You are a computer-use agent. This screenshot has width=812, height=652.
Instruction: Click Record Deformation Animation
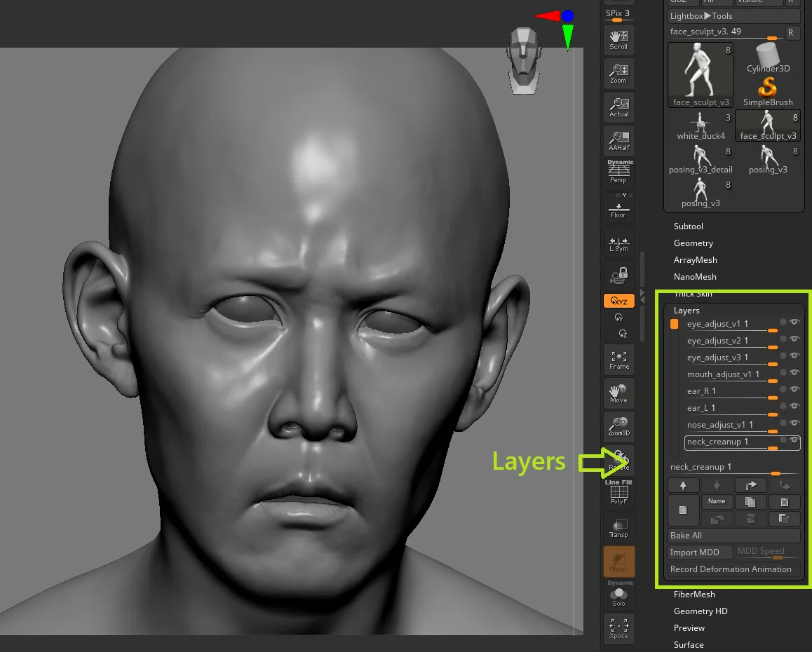[x=733, y=569]
